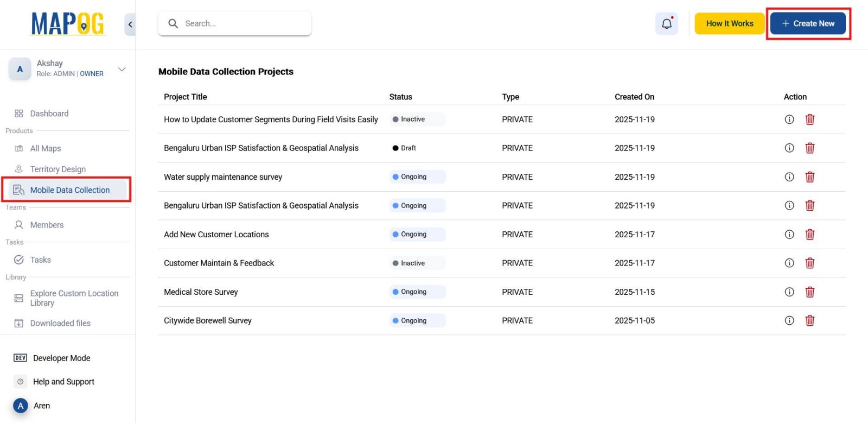Viewport: 868px width, 423px height.
Task: Click the Status column header
Action: tap(400, 97)
